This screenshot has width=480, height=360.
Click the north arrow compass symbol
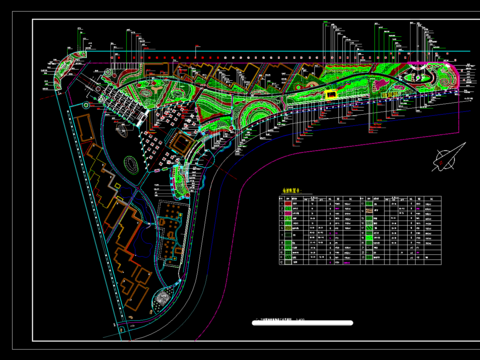coord(449,157)
